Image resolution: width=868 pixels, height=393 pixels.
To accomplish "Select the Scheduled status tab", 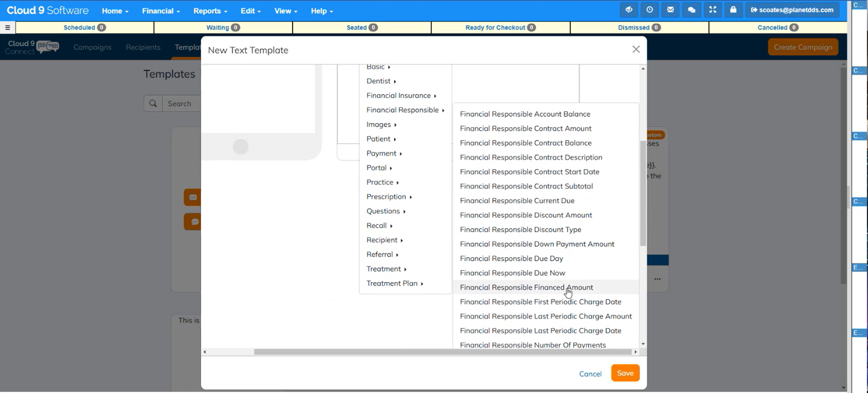I will 85,28.
